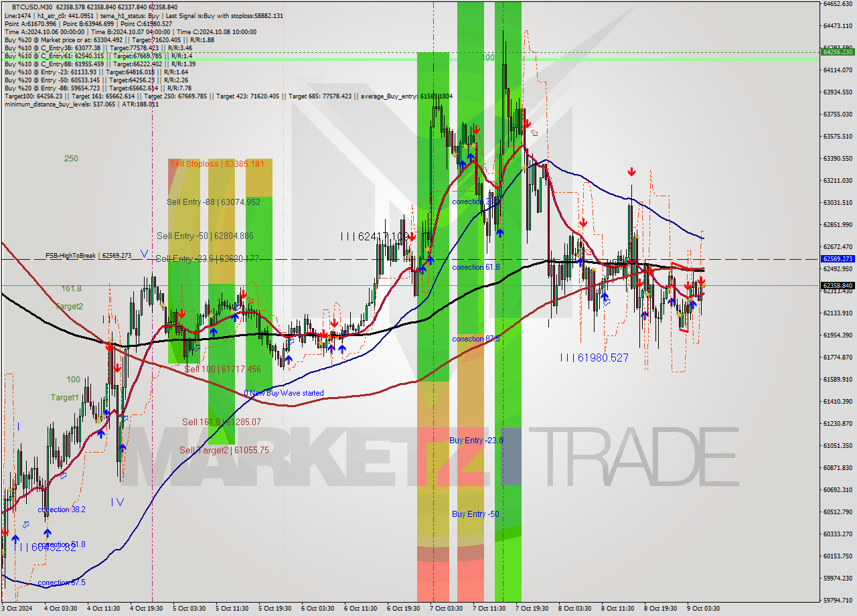
Task: Click the 64652.510 value on price axis
Action: 838,4
